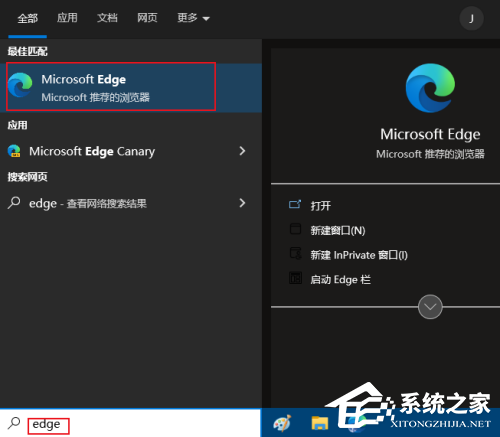
Task: Click the magnifier icon in search box
Action: click(14, 423)
